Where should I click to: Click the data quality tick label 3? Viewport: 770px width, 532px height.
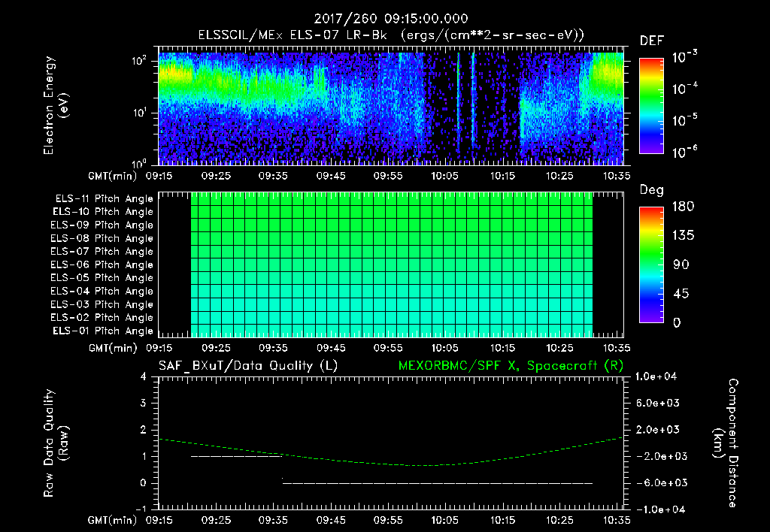(x=144, y=404)
